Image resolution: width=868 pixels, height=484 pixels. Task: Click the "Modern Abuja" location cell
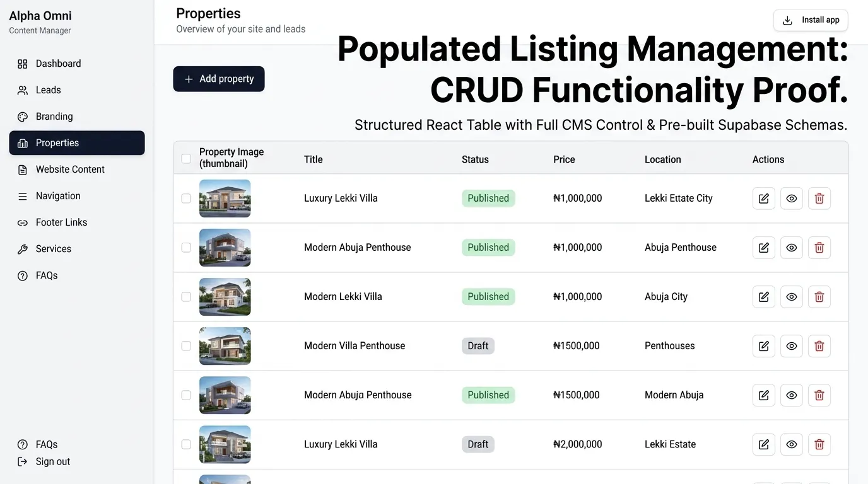(674, 395)
